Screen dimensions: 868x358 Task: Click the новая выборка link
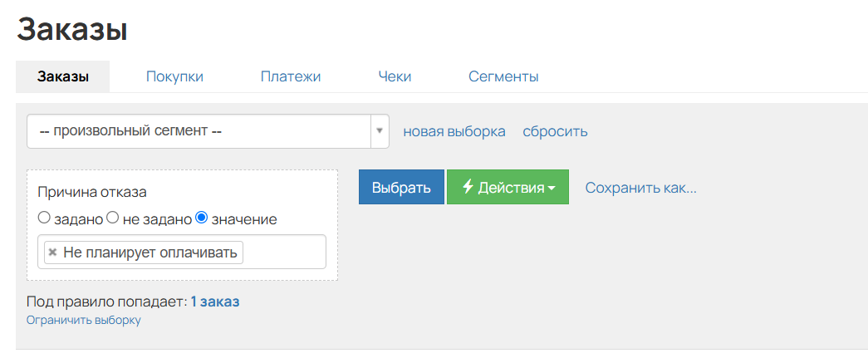454,132
